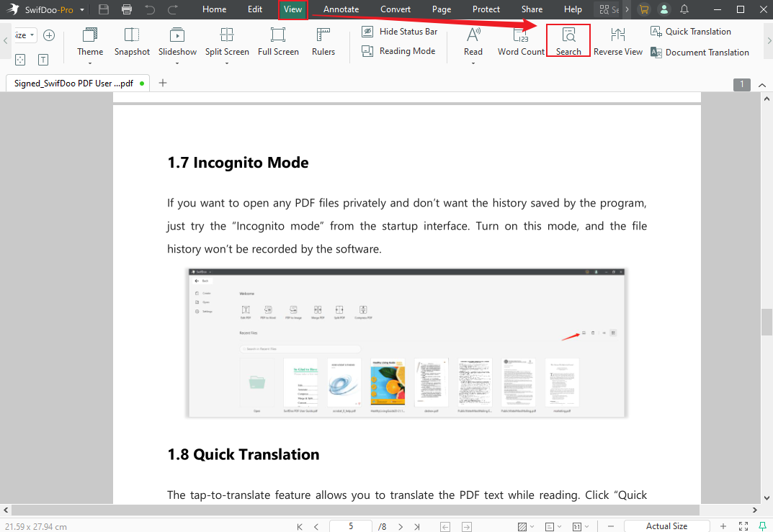Image resolution: width=773 pixels, height=532 pixels.
Task: Click the save icon in title bar
Action: 104,9
